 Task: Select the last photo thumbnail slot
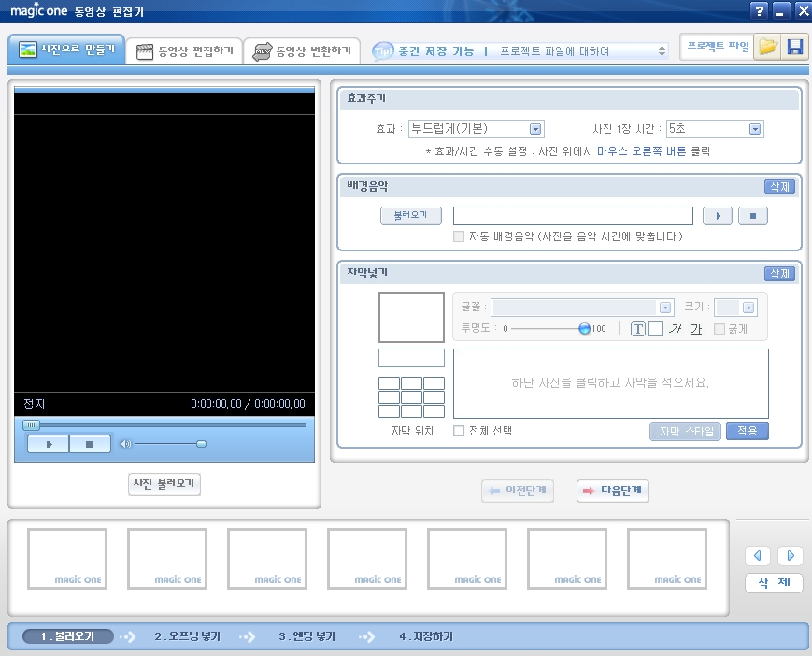pos(667,559)
